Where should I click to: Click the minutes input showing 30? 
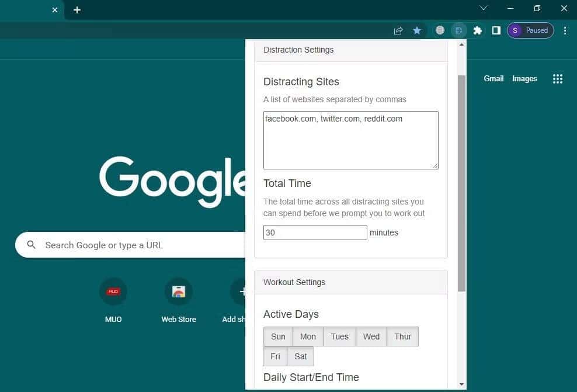315,232
